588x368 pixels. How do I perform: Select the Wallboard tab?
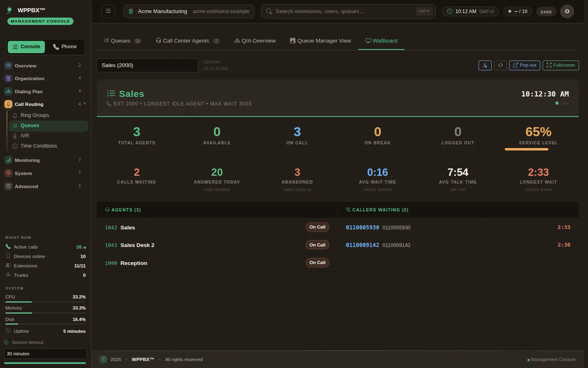pos(381,41)
